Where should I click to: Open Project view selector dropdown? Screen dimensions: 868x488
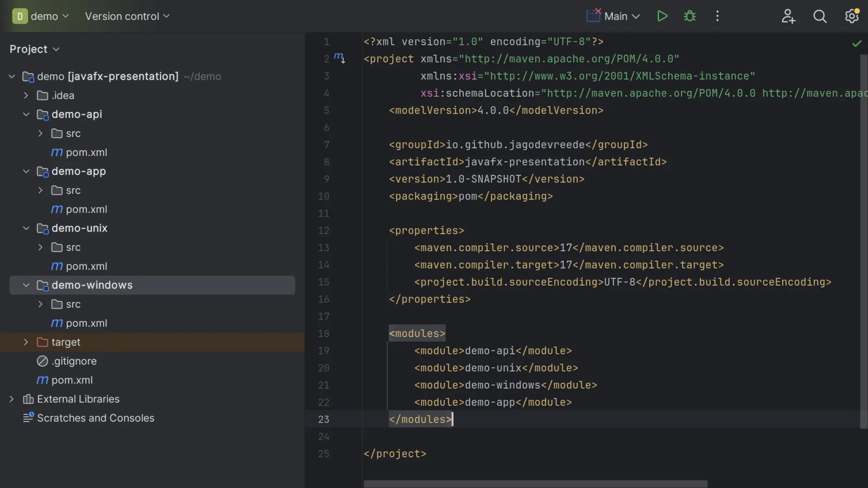(x=34, y=49)
